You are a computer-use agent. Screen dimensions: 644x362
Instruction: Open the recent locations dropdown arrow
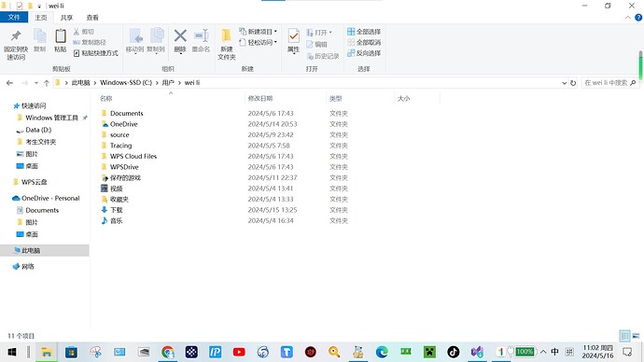(36, 83)
